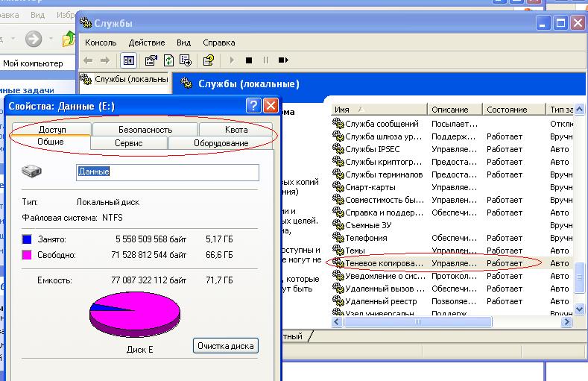
Task: Select the Службы терминалов service icon
Action: pyautogui.click(x=338, y=174)
